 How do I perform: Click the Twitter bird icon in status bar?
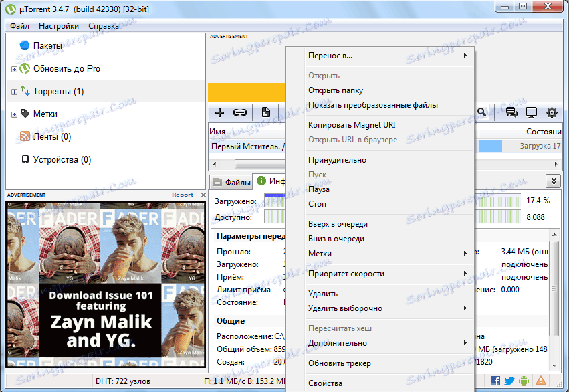click(509, 381)
